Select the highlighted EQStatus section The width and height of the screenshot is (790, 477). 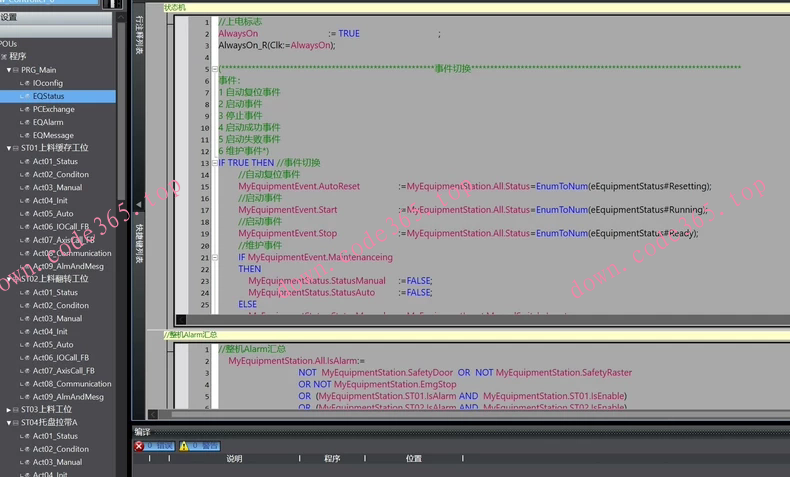48,96
